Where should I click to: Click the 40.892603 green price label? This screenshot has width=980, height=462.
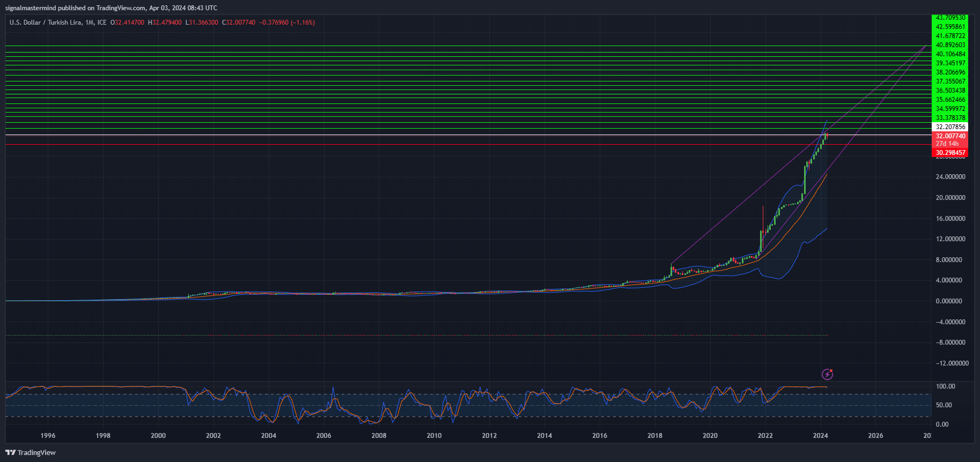(950, 45)
